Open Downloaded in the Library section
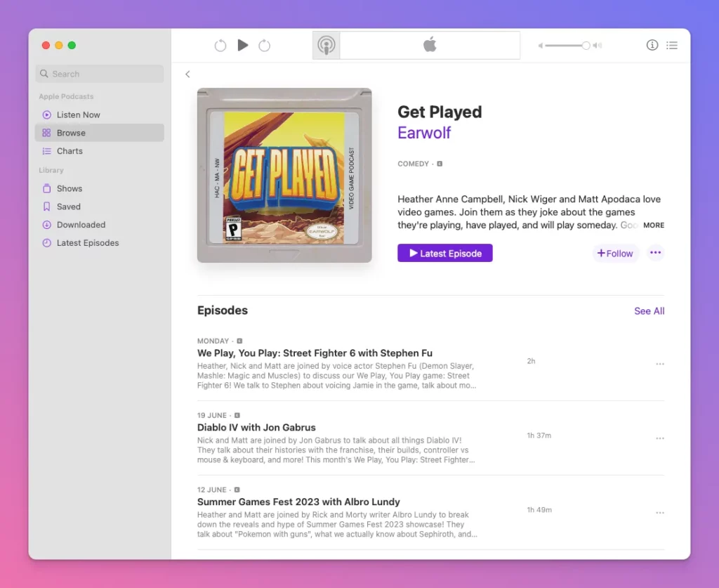Screen dimensions: 719x588 81,225
